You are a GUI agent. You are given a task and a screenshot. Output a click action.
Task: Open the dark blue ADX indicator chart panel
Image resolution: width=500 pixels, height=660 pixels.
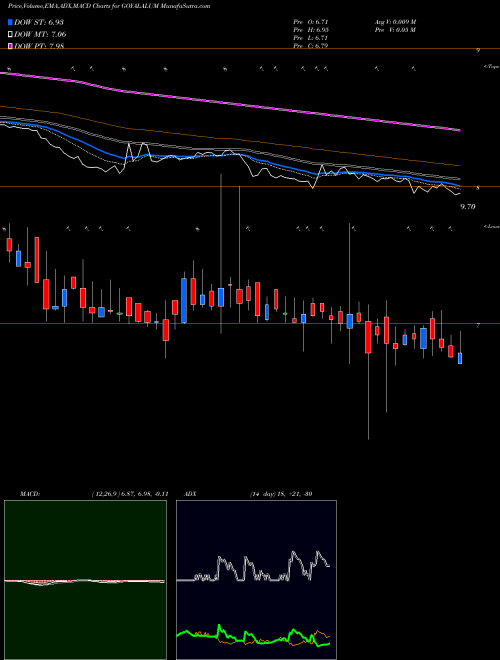point(256,580)
